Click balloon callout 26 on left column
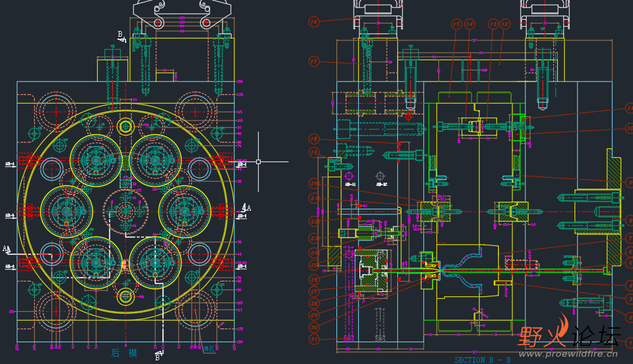This screenshot has width=633, height=364. [315, 279]
